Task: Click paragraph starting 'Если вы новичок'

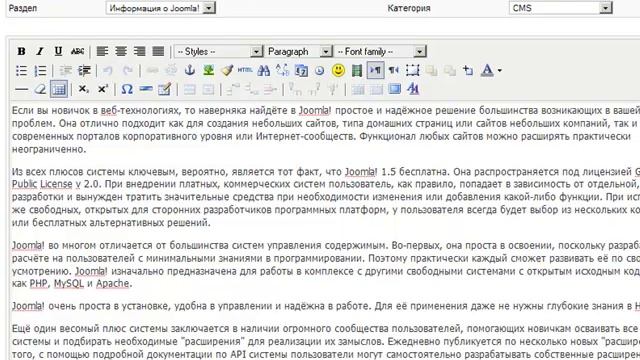Action: [x=326, y=130]
